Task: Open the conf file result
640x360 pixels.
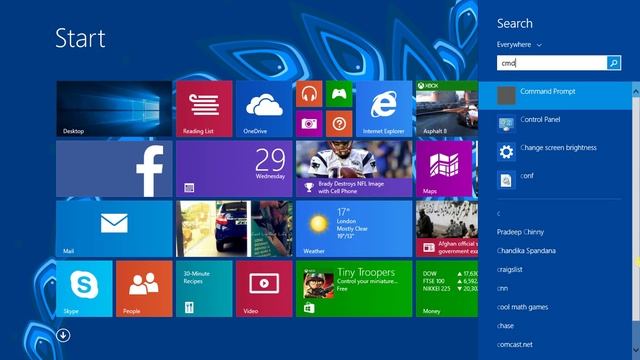Action: pos(555,180)
